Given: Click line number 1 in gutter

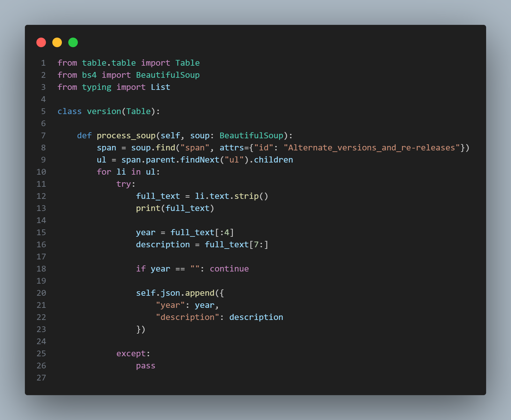Looking at the screenshot, I should pyautogui.click(x=43, y=63).
